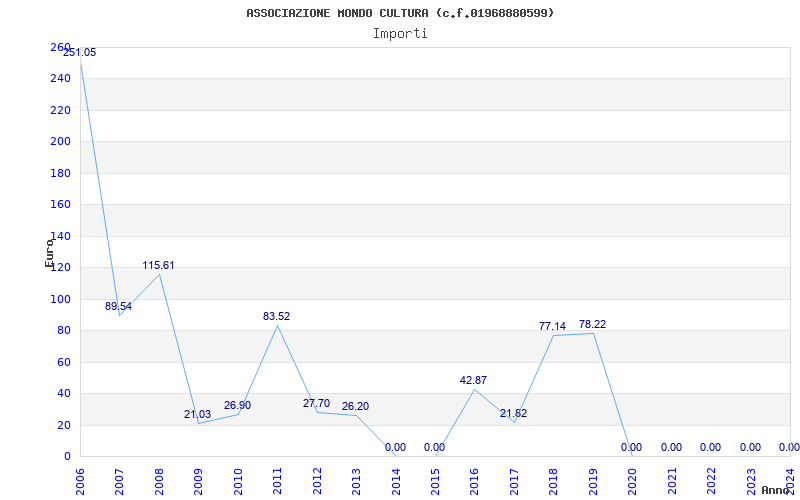
Task: Click the 60 value on Euro axis
Action: point(63,362)
